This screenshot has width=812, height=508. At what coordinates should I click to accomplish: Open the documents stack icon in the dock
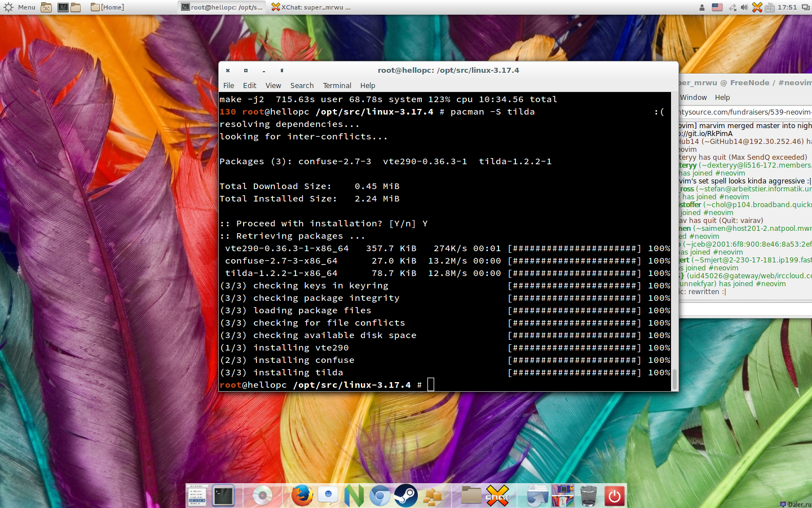[x=537, y=496]
